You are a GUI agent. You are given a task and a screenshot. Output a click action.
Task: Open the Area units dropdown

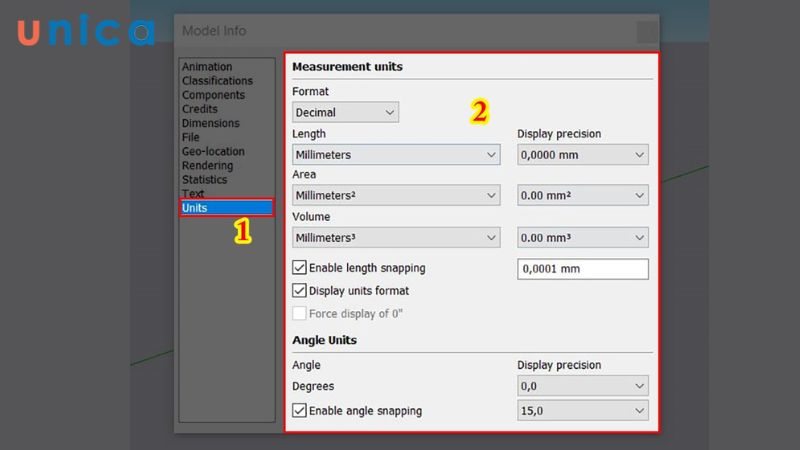coord(396,196)
